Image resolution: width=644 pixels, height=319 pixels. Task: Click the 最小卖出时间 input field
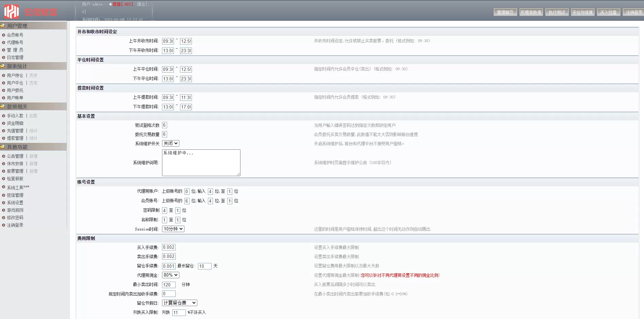pos(168,285)
